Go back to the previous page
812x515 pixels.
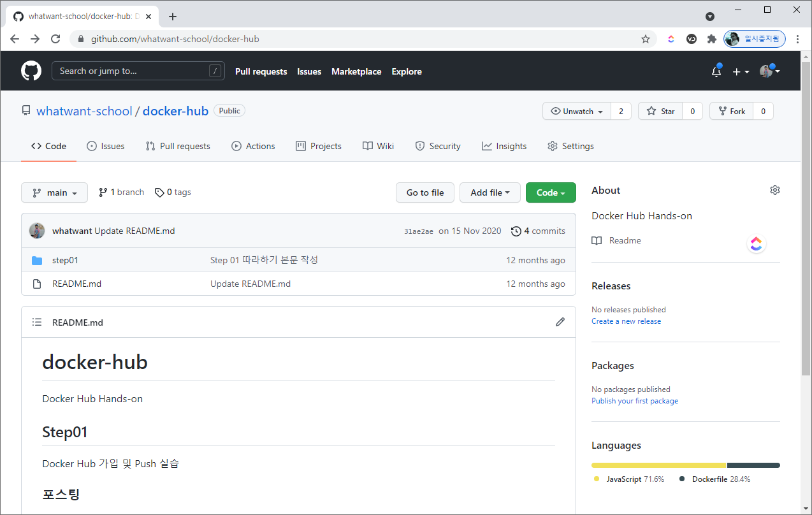click(15, 39)
